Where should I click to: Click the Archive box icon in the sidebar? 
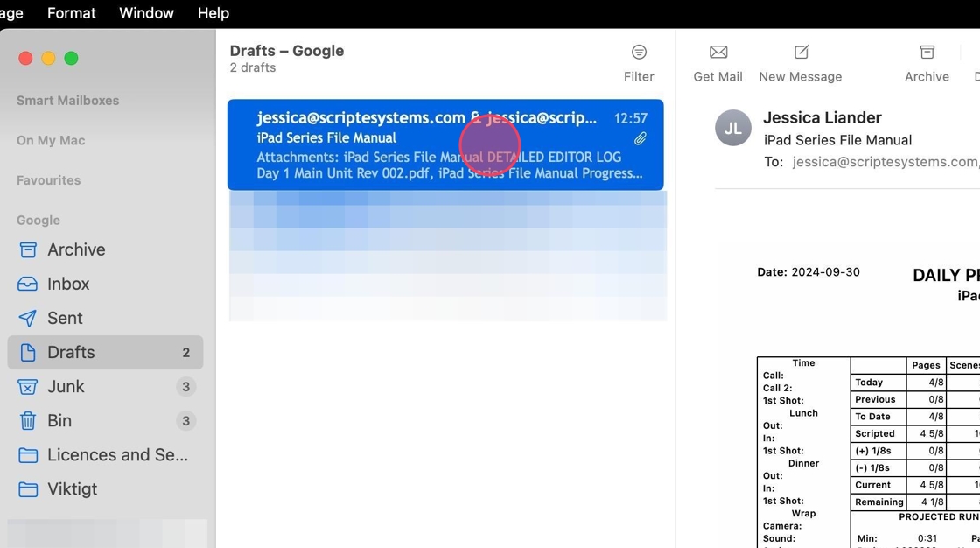[27, 249]
